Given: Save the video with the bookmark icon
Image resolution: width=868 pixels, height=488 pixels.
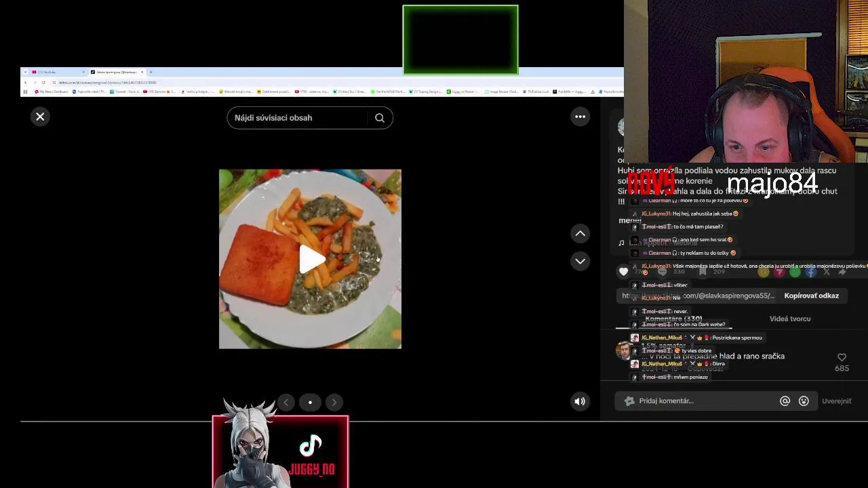Looking at the screenshot, I should pos(703,272).
